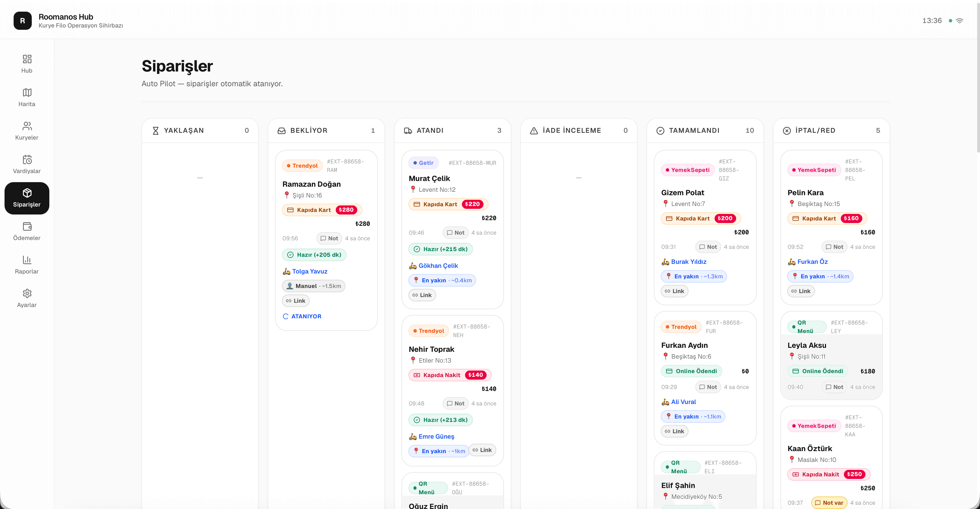Viewport: 980px width, 509px height.
Task: Open Link on Ramazan Doğan's card
Action: pyautogui.click(x=295, y=301)
